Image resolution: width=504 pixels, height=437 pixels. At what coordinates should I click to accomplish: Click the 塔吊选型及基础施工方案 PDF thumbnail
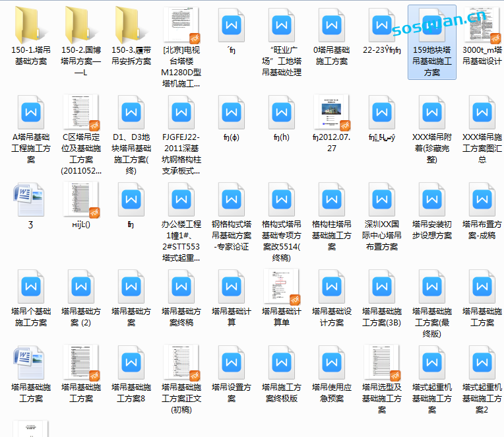coord(381,362)
